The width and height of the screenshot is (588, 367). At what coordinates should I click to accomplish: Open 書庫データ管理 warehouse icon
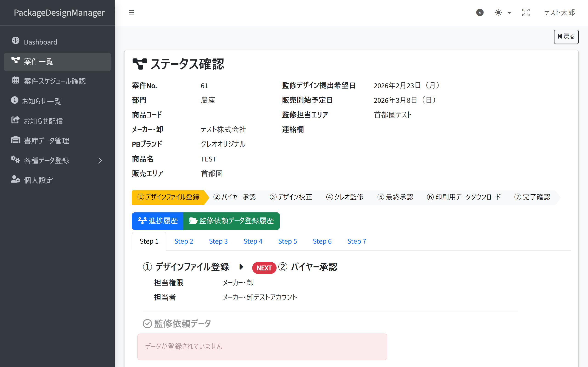16,140
